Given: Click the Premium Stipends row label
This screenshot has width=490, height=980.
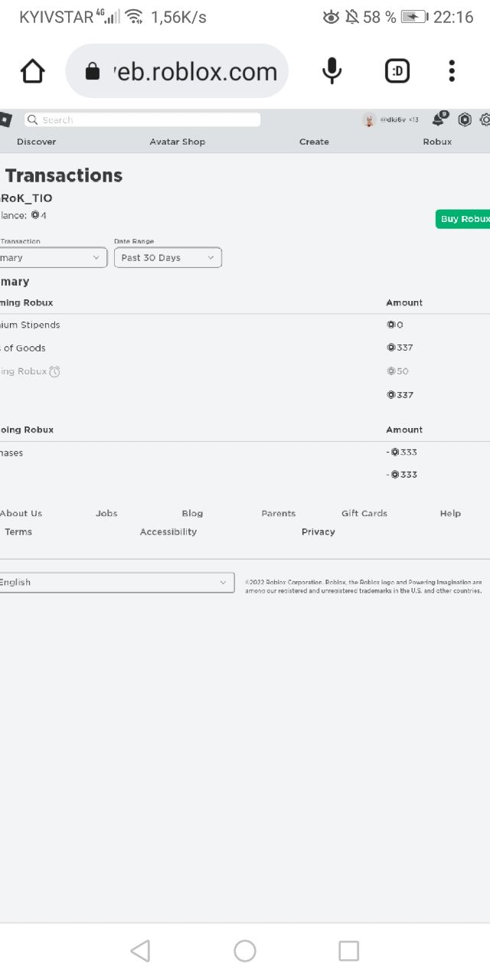Looking at the screenshot, I should pyautogui.click(x=30, y=325).
